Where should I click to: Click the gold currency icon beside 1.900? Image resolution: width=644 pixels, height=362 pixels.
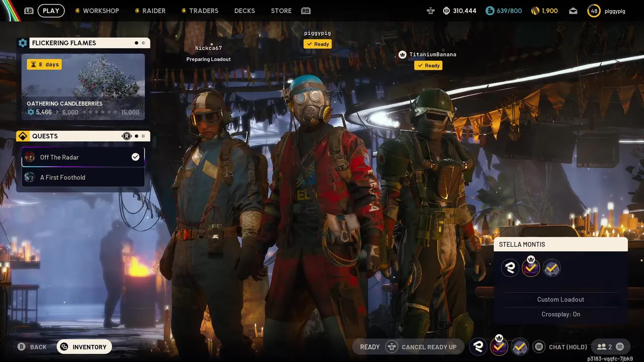[x=535, y=11]
